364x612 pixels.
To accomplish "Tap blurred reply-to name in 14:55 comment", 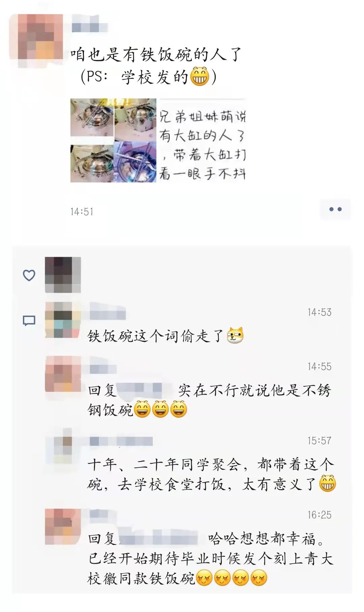I will (x=145, y=390).
